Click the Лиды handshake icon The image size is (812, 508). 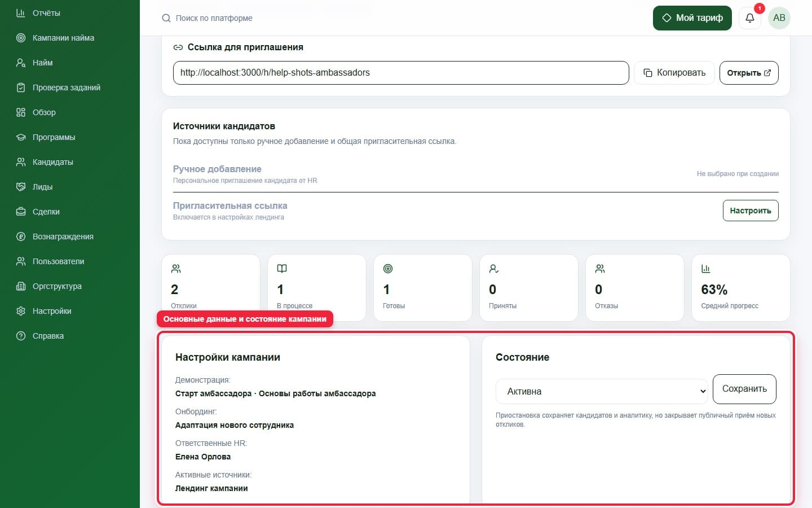[21, 187]
